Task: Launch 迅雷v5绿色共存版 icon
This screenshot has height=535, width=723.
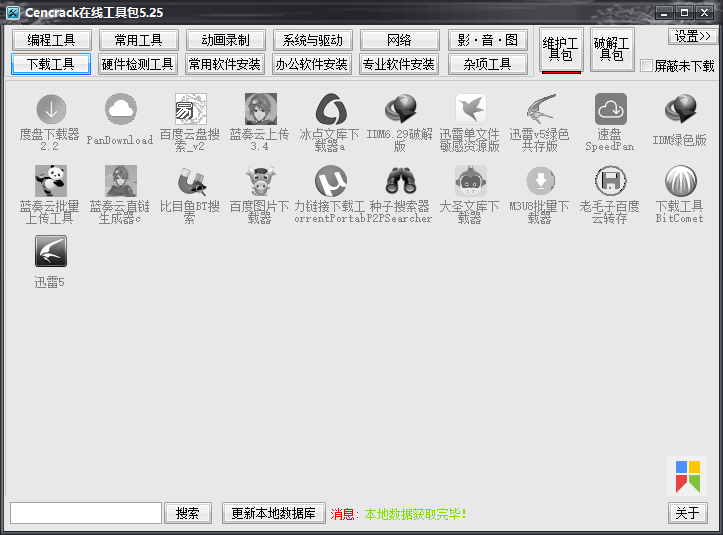Action: point(541,110)
